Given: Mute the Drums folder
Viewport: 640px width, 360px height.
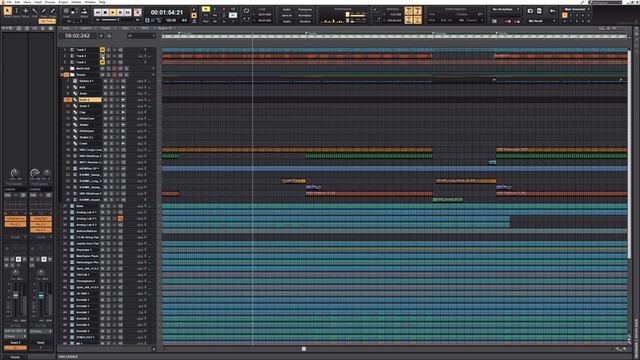Looking at the screenshot, I should [102, 75].
